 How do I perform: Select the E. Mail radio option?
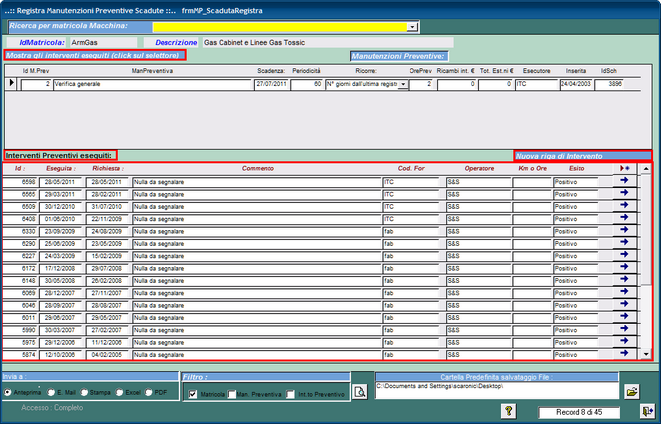(51, 392)
